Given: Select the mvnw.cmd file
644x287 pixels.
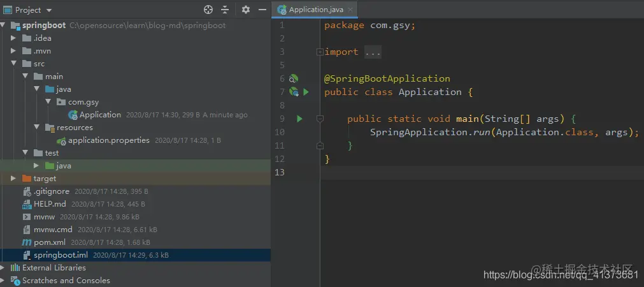Looking at the screenshot, I should 53,230.
